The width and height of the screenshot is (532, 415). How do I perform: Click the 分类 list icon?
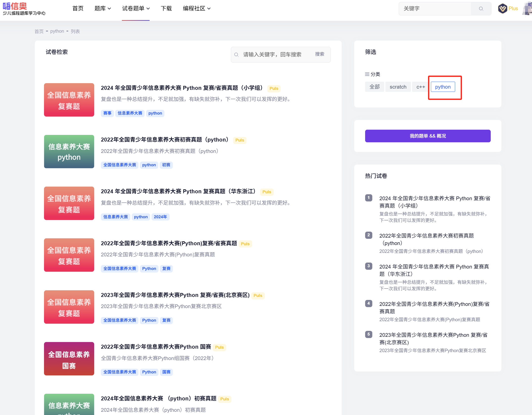pyautogui.click(x=367, y=74)
